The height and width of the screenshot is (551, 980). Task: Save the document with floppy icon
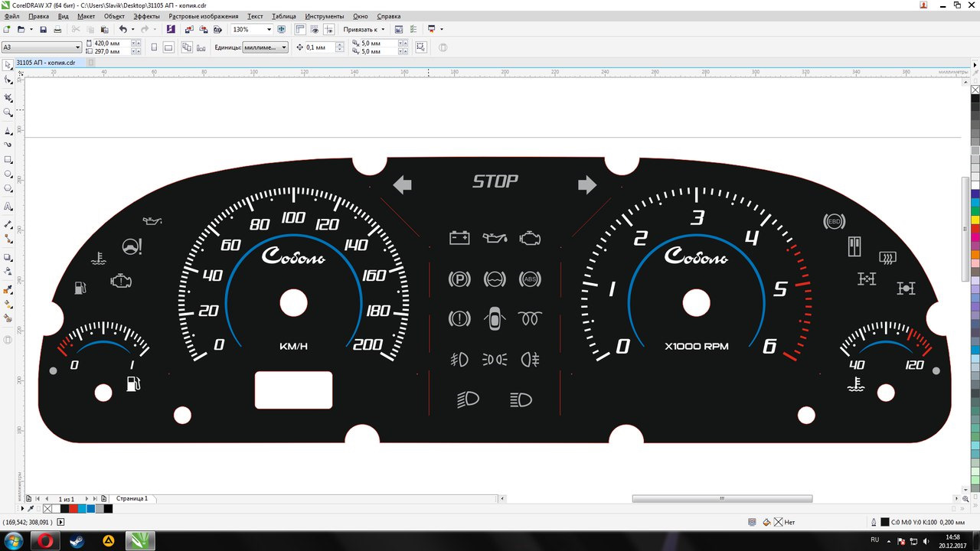(x=44, y=29)
